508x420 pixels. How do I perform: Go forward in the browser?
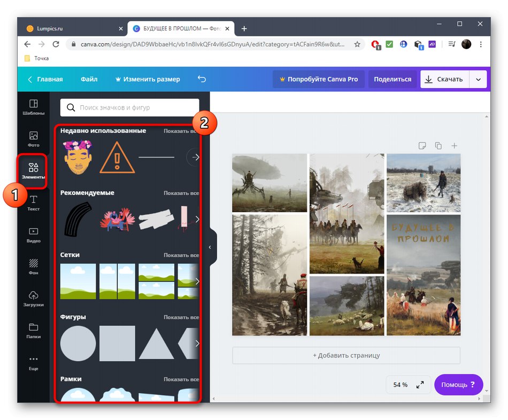pos(42,44)
